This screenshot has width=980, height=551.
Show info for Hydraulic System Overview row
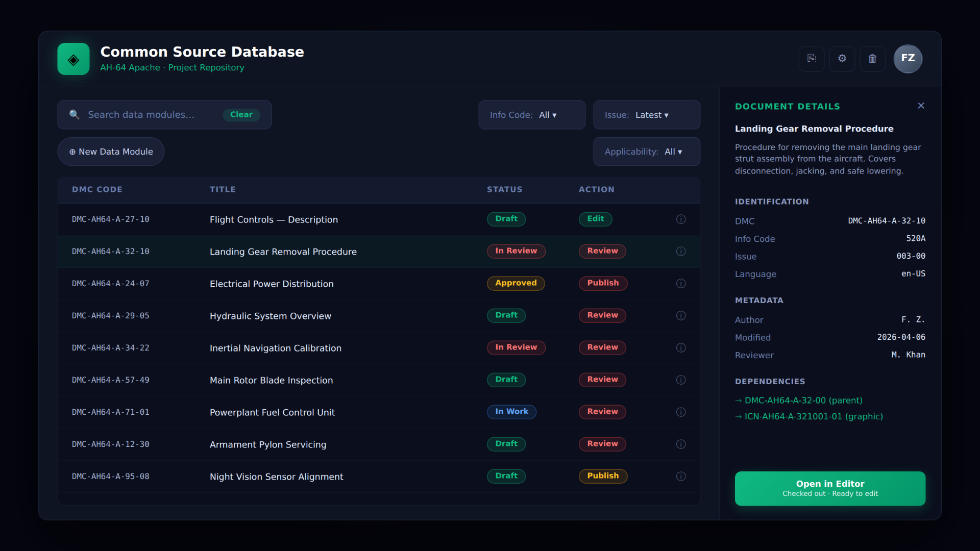pyautogui.click(x=681, y=315)
